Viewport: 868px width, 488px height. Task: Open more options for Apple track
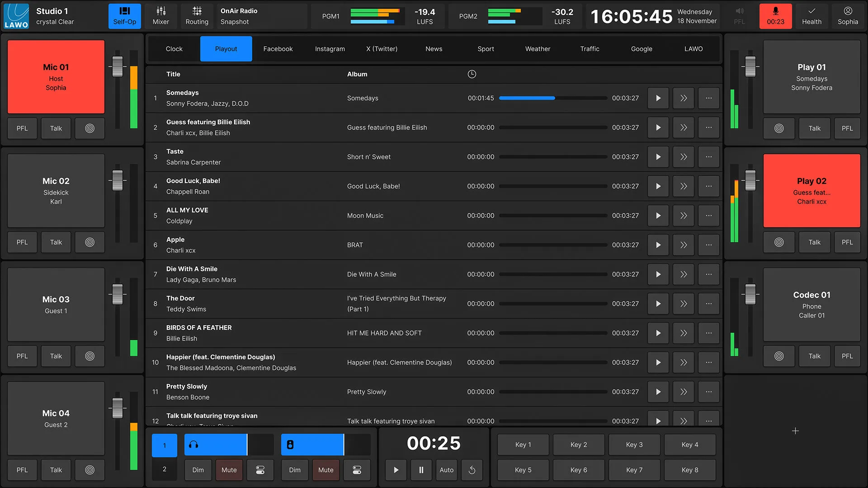708,245
